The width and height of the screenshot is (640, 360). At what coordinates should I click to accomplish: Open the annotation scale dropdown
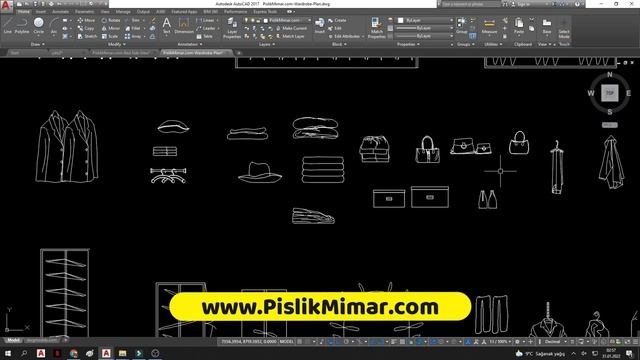pyautogui.click(x=500, y=341)
